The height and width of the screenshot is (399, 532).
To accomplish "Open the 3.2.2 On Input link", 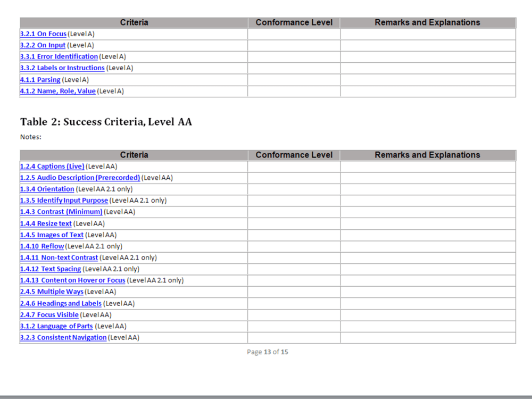I will [43, 45].
